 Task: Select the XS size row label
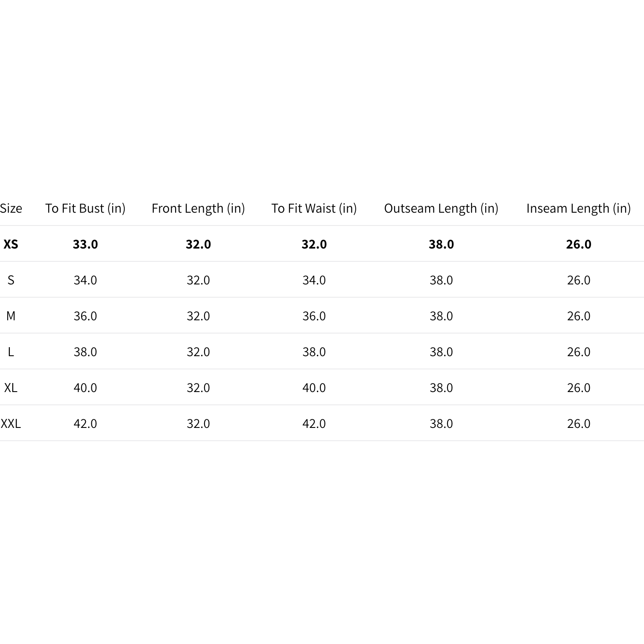coord(11,244)
